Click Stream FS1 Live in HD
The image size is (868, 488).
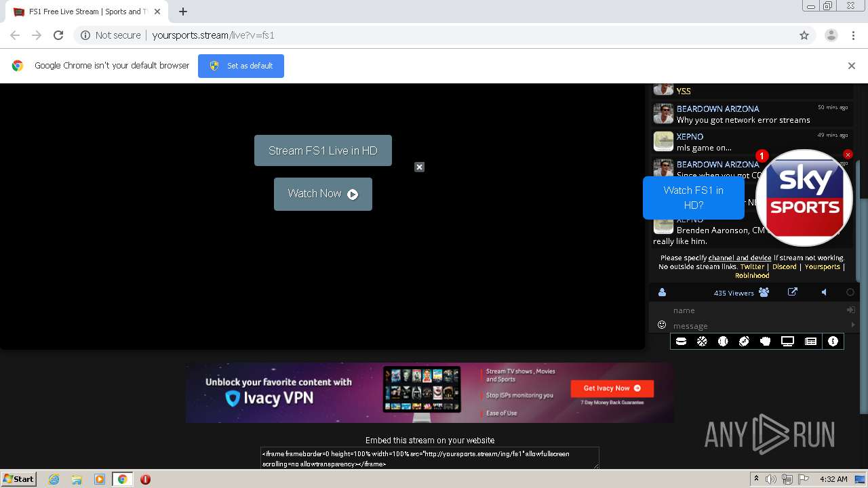pos(323,150)
